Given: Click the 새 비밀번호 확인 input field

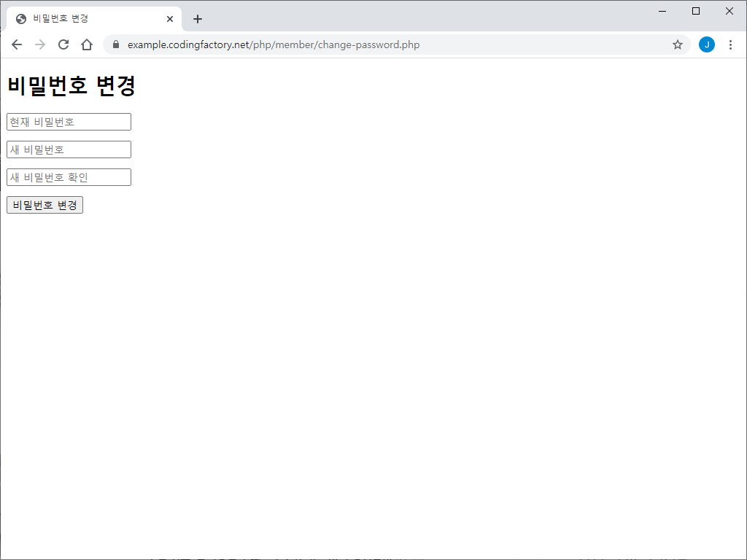Looking at the screenshot, I should [x=69, y=177].
